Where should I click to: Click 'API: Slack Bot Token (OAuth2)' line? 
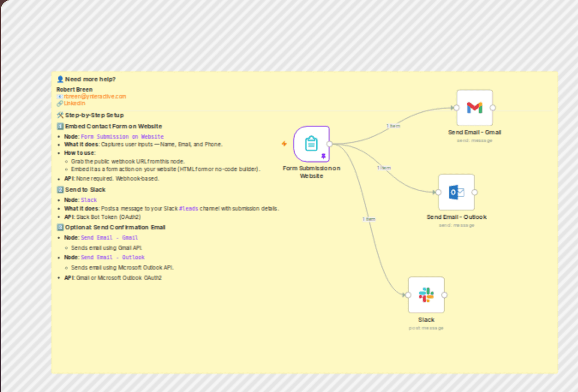point(102,217)
